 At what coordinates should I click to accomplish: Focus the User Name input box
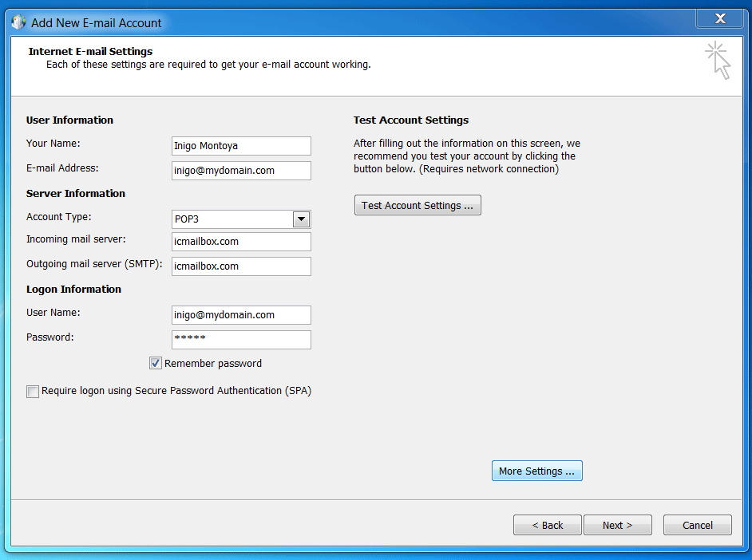pos(241,315)
